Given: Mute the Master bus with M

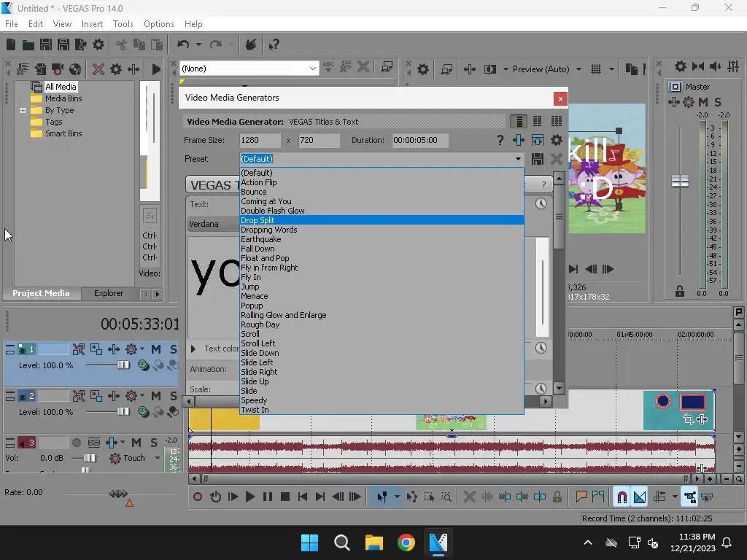Looking at the screenshot, I should pos(703,102).
